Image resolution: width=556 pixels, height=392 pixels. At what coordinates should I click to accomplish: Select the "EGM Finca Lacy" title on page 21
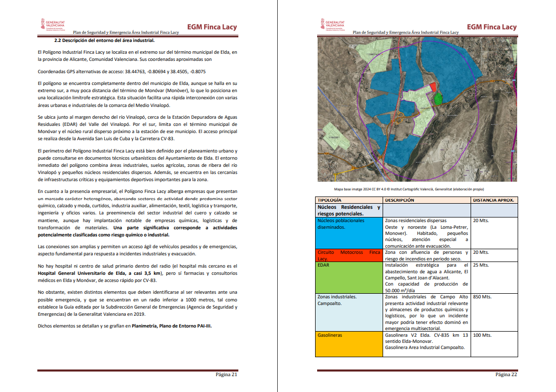pos(212,27)
